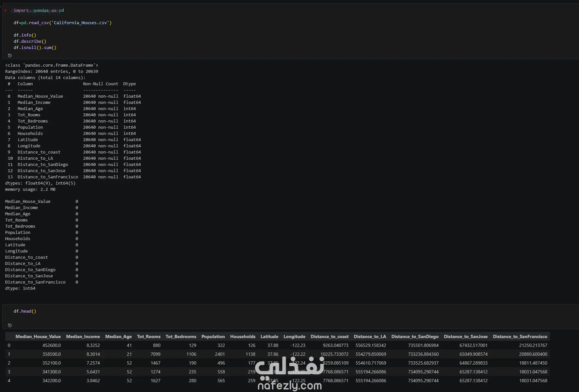
Task: Click row index 1 in the dataframe table
Action: tap(9, 354)
